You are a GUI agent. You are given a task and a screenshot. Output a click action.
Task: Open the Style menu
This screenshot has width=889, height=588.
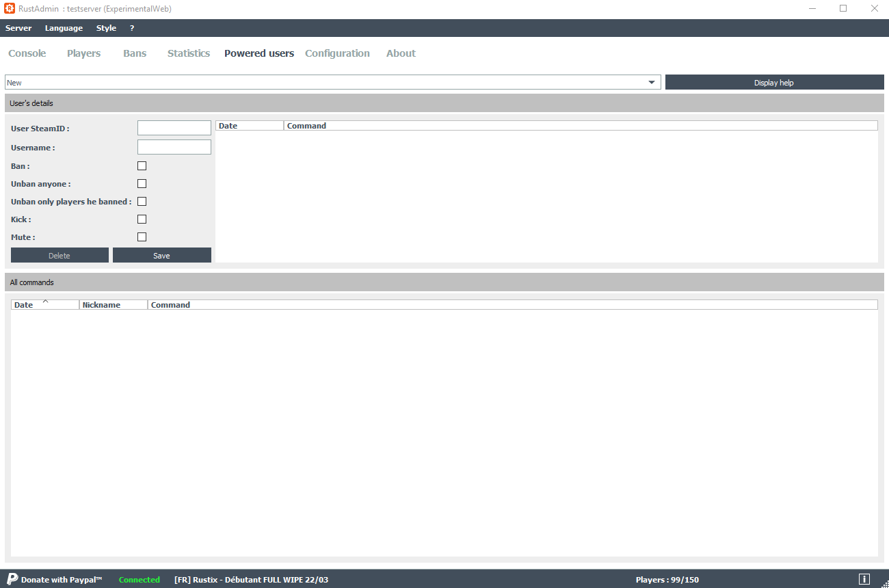[x=106, y=28]
